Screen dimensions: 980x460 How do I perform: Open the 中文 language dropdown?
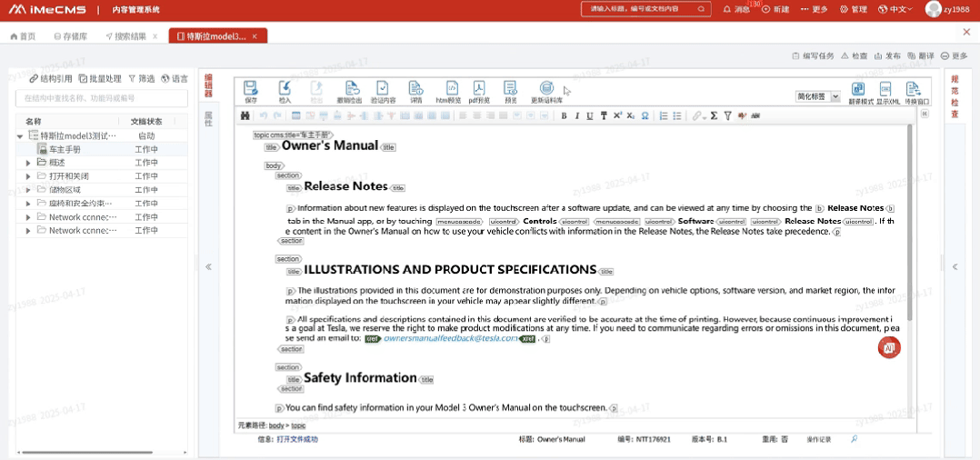click(896, 9)
